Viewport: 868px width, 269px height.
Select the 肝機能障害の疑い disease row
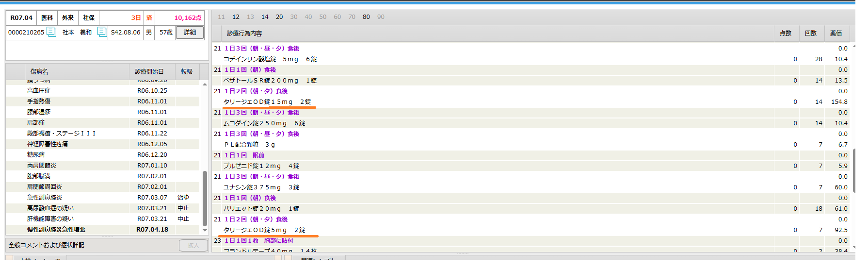102,219
